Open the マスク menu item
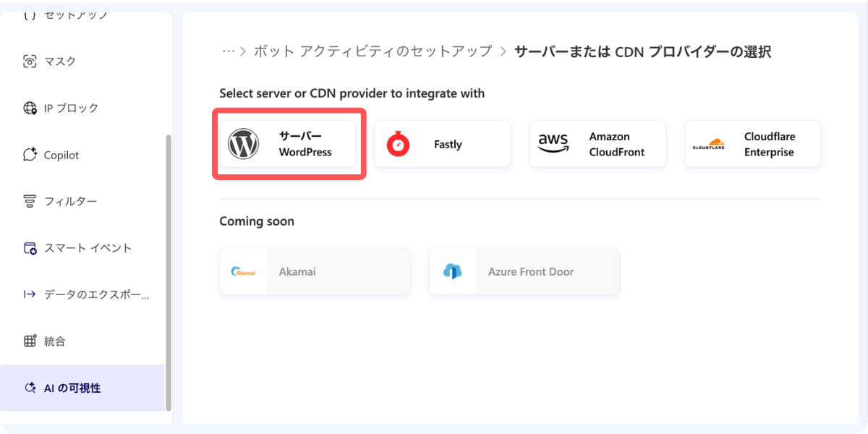868x434 pixels. coord(83,61)
